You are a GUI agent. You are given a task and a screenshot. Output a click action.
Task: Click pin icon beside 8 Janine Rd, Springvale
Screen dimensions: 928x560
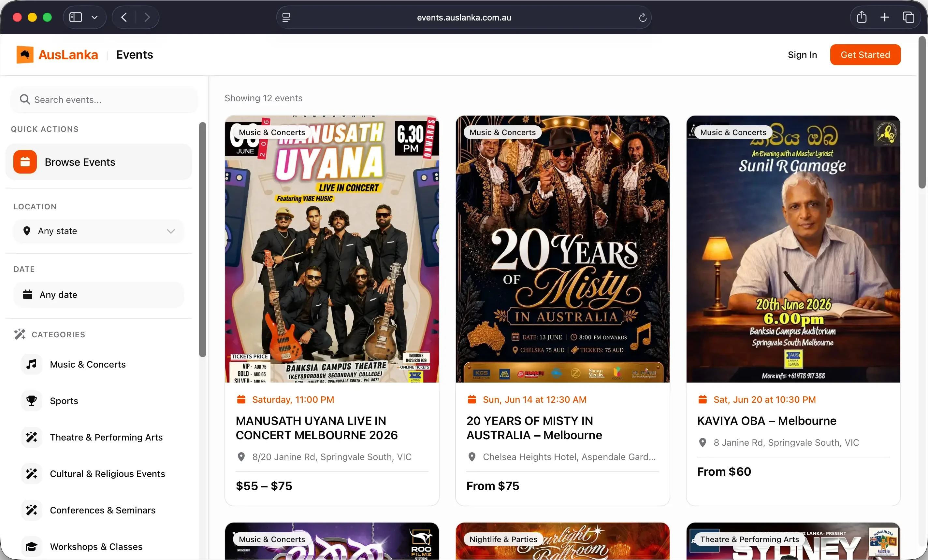tap(703, 442)
